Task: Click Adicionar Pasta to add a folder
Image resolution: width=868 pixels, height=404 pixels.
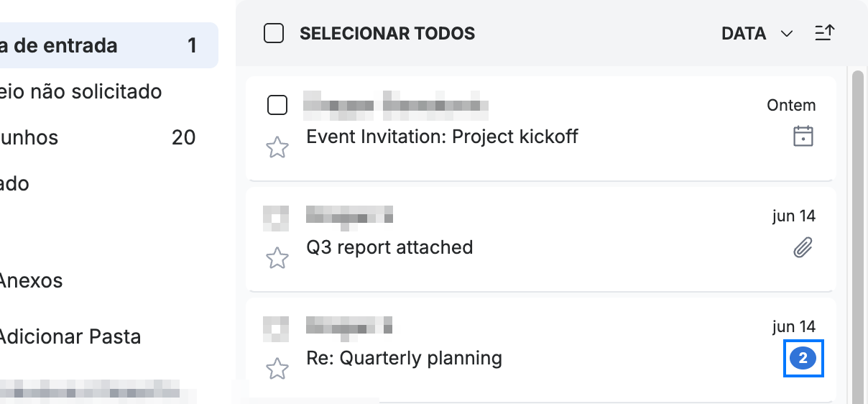Action: pos(70,336)
